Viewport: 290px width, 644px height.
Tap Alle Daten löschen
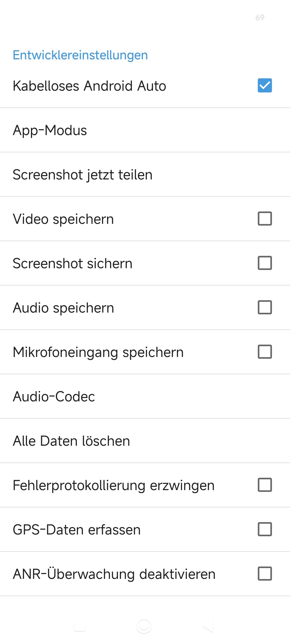[145, 441]
